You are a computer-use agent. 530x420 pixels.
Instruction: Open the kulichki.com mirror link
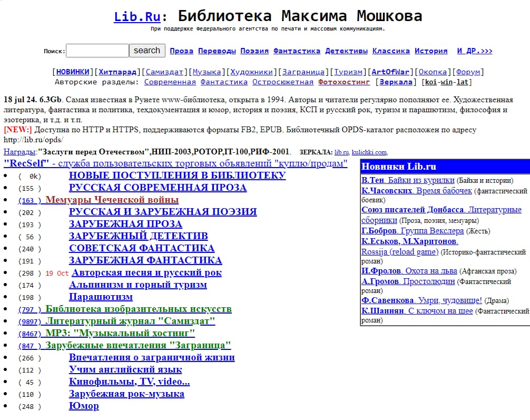(x=369, y=152)
